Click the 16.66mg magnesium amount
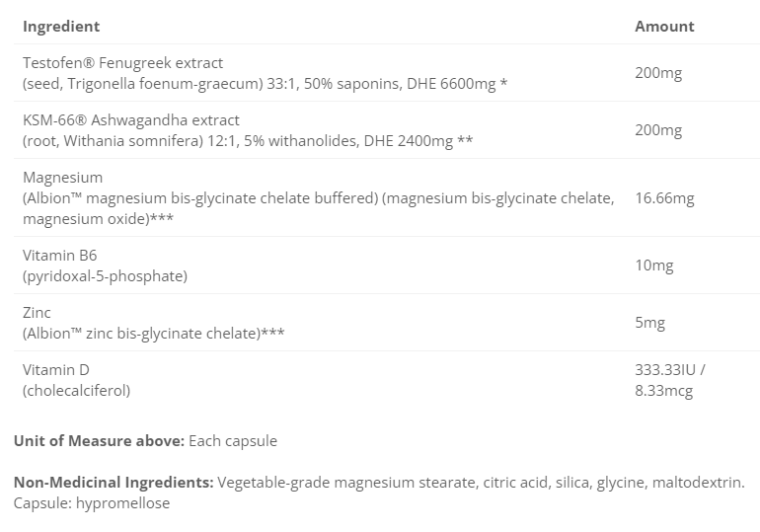Screen dimensions: 760x532 click(x=664, y=198)
